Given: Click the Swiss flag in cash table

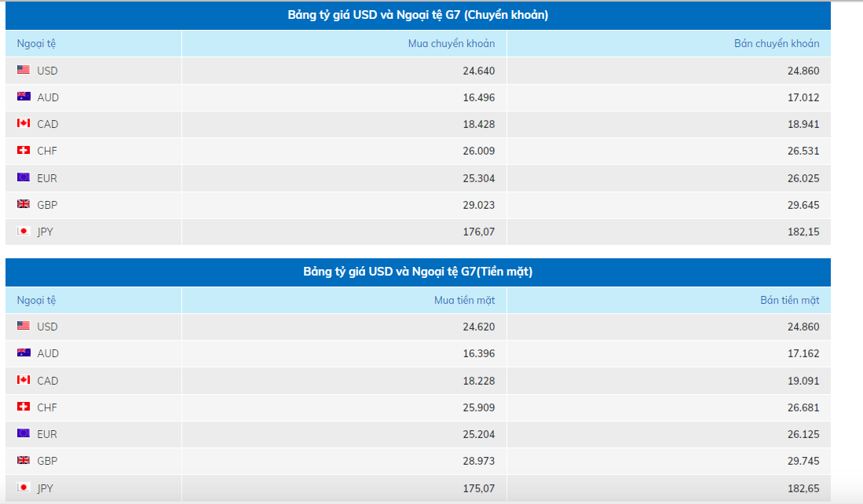Looking at the screenshot, I should [24, 407].
